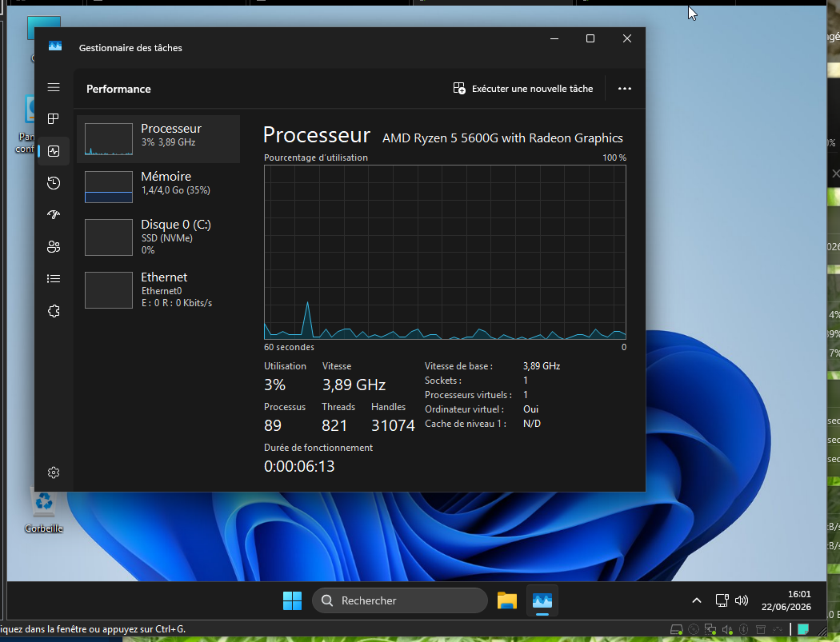Click the Processeur mini graph thumbnail

[109, 139]
